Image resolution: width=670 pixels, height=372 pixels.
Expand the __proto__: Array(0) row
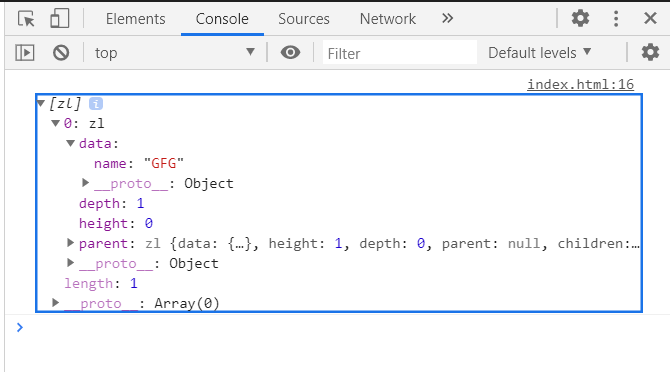(x=55, y=303)
